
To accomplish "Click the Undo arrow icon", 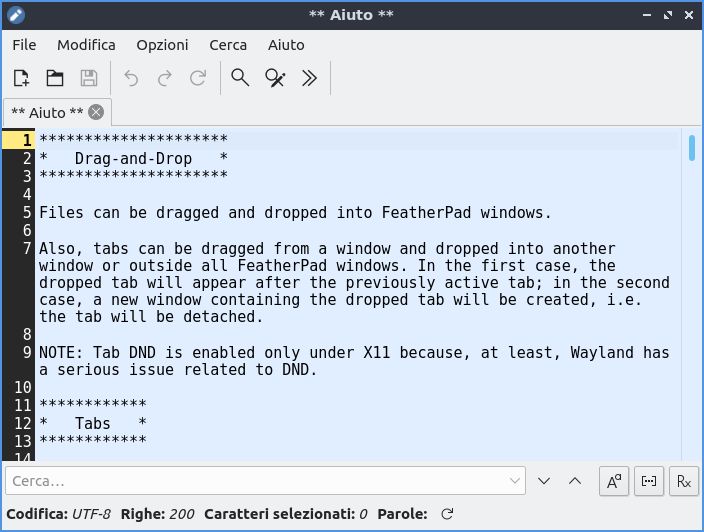I will pyautogui.click(x=131, y=78).
